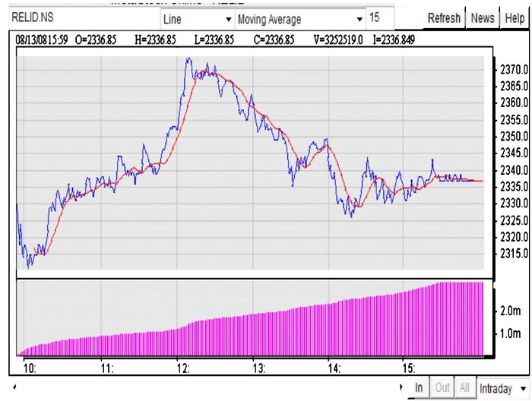Screen dimensions: 532x401
Task: Click the 14: time label on axis
Action: click(333, 368)
